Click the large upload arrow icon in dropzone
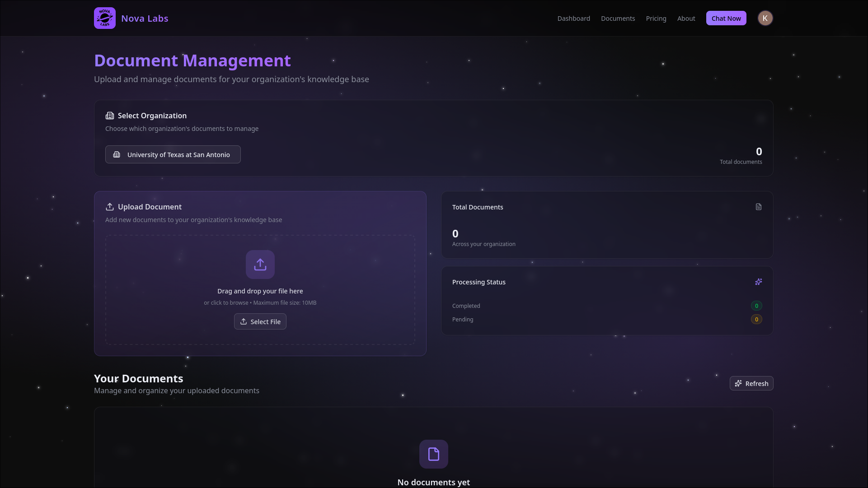Screen dimensions: 868x488 pyautogui.click(x=260, y=265)
